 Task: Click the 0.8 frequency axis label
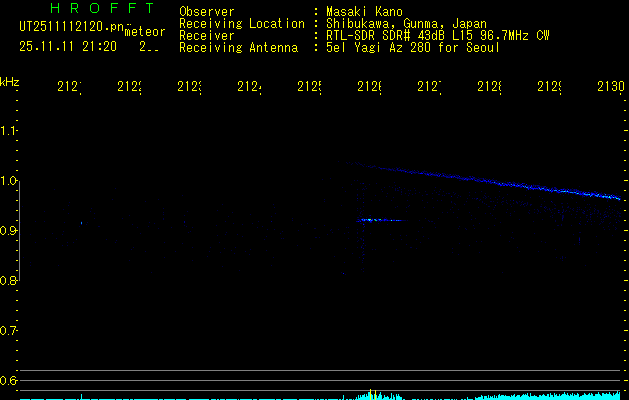click(8, 280)
